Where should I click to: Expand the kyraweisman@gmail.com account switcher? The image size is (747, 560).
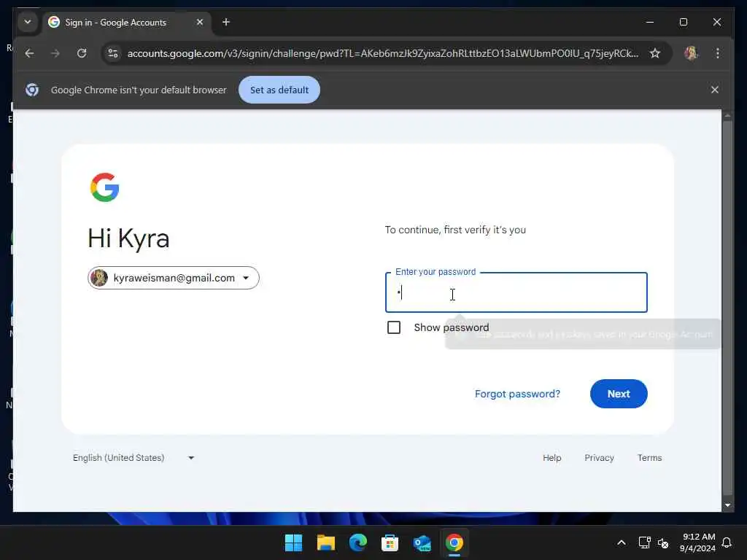[x=174, y=278]
